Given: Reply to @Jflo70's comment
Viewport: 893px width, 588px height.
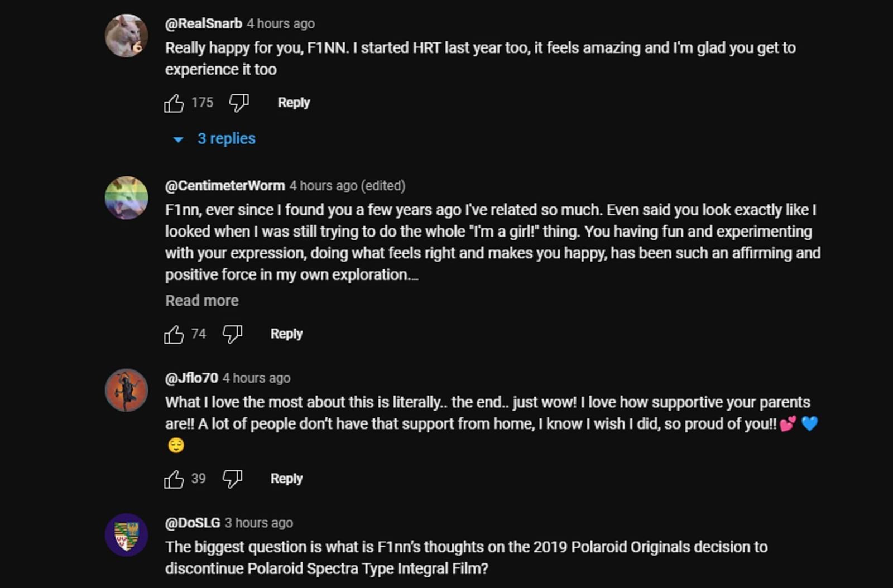Looking at the screenshot, I should [x=286, y=478].
